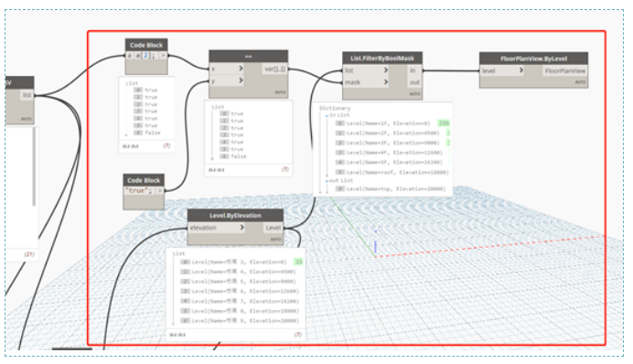
Task: Select the x input port of == node
Action: click(227, 69)
